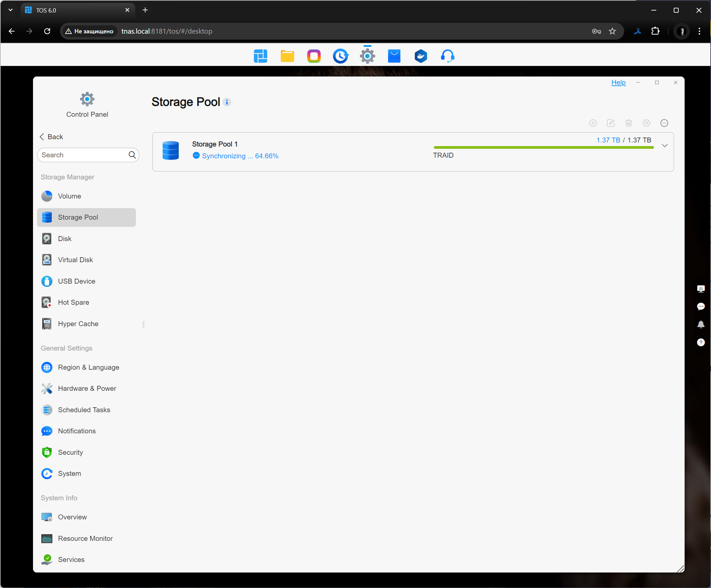Viewport: 711px width, 588px height.
Task: Open the TOS desktop tiles icon in dock
Action: coord(260,56)
